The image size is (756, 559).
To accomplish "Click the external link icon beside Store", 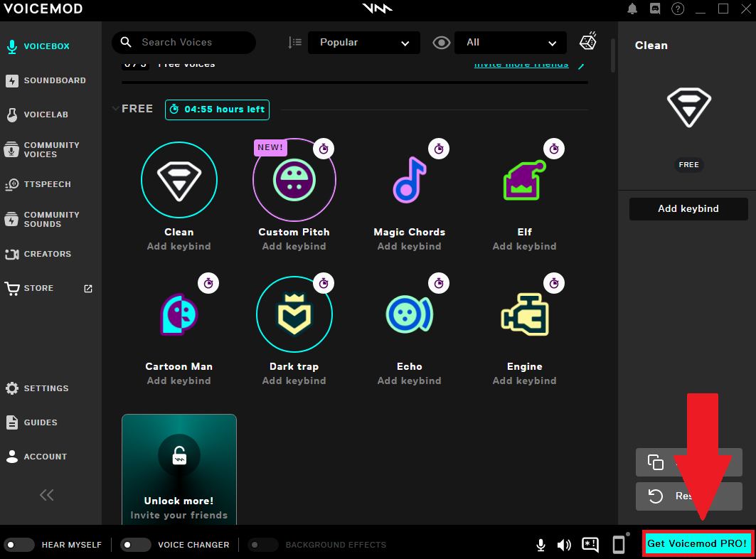I will tap(88, 289).
